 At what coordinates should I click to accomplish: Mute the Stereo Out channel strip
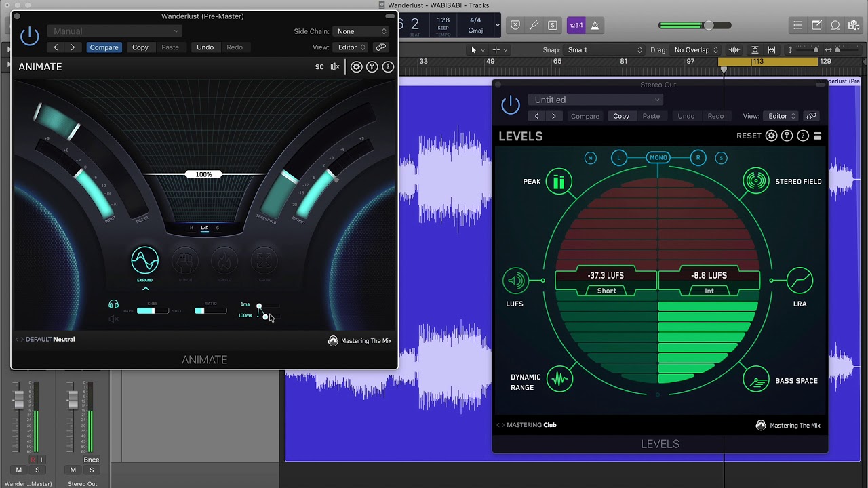coord(73,470)
